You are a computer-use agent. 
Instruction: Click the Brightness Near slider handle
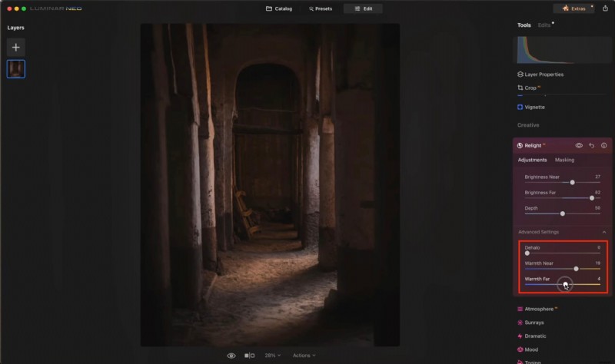point(572,182)
